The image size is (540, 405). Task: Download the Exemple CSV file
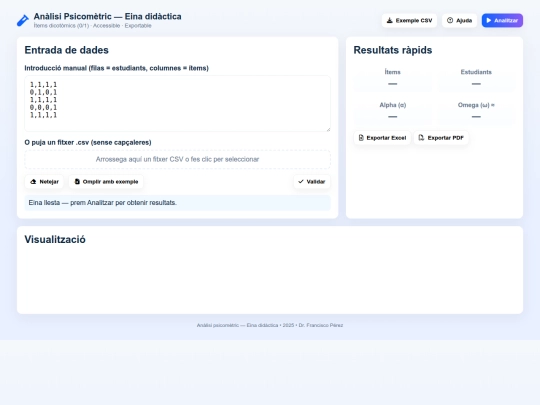pyautogui.click(x=409, y=20)
